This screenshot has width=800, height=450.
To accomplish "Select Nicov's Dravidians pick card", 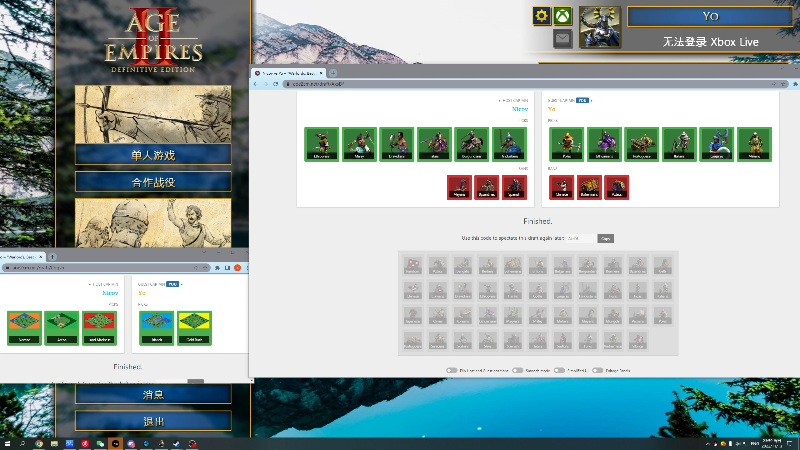I will click(396, 144).
